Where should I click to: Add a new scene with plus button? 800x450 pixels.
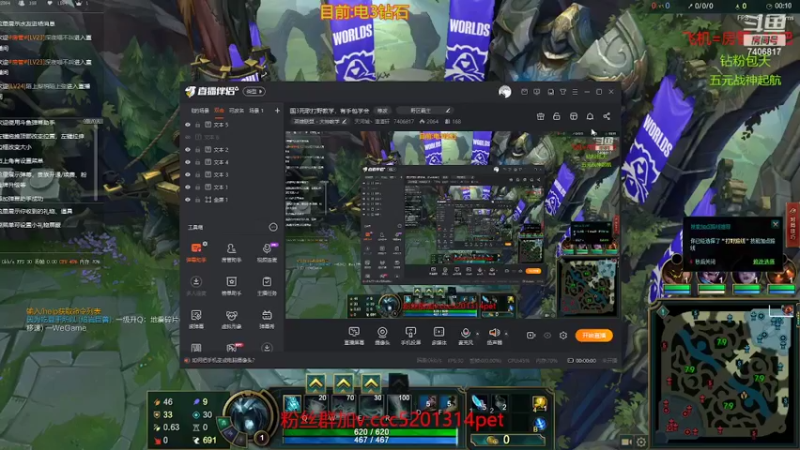click(277, 110)
